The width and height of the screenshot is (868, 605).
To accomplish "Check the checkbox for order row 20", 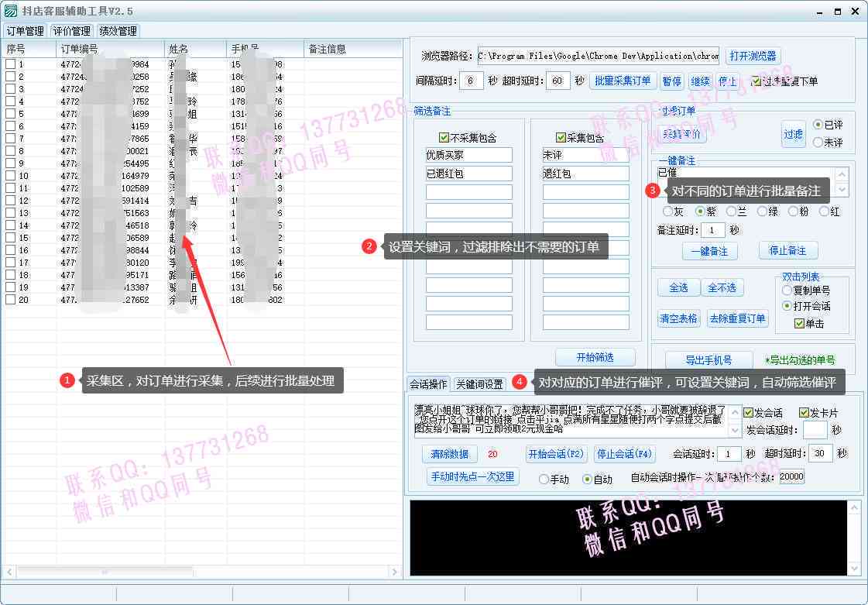I will (x=11, y=299).
